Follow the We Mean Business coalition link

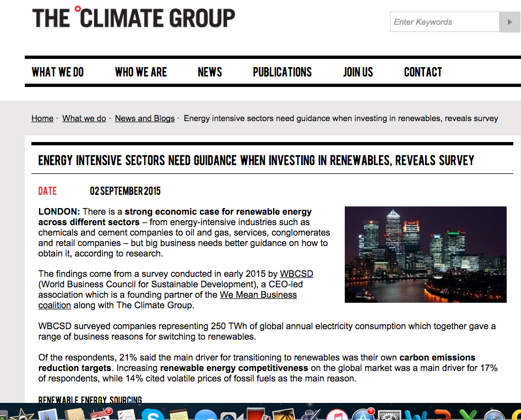(258, 295)
